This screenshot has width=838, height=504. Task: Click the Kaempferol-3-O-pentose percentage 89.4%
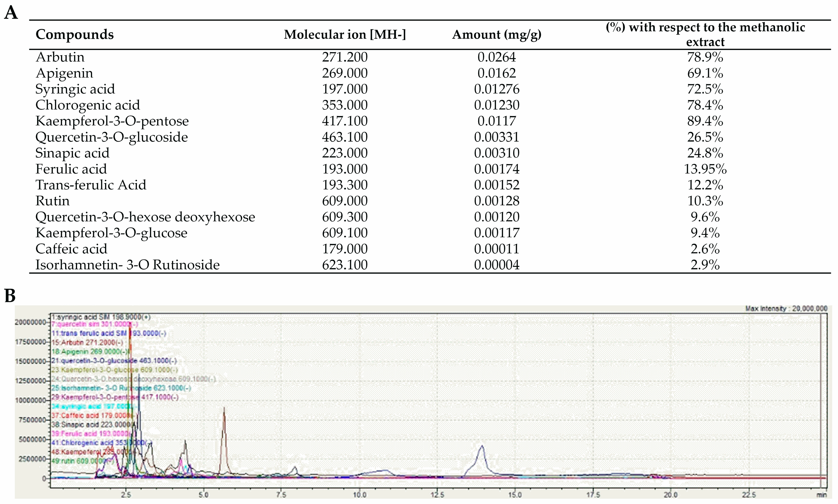point(705,121)
